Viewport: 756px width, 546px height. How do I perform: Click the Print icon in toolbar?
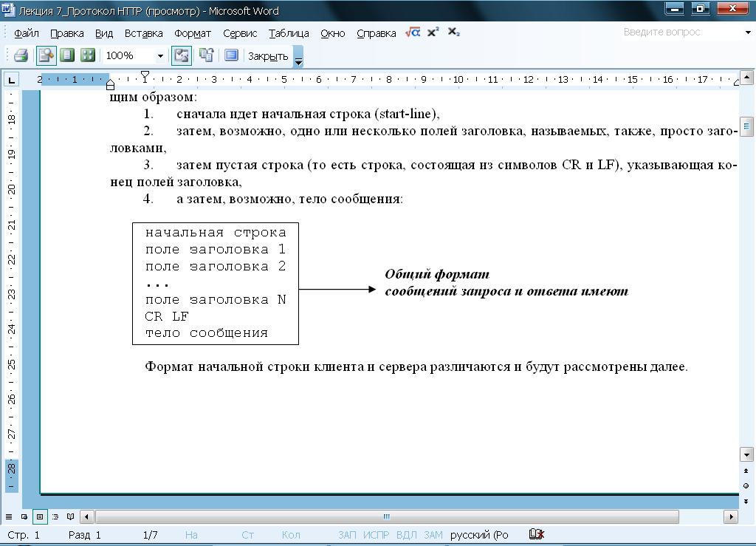pos(21,55)
